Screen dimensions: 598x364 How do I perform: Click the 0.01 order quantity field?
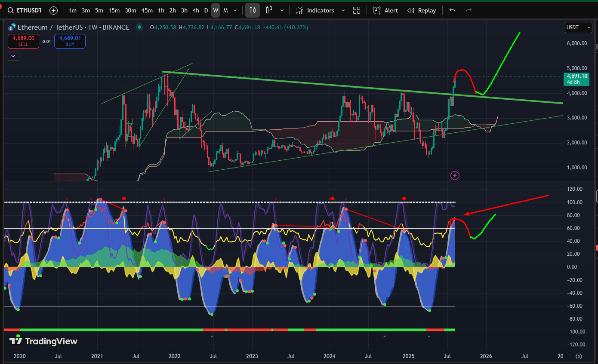coord(46,42)
